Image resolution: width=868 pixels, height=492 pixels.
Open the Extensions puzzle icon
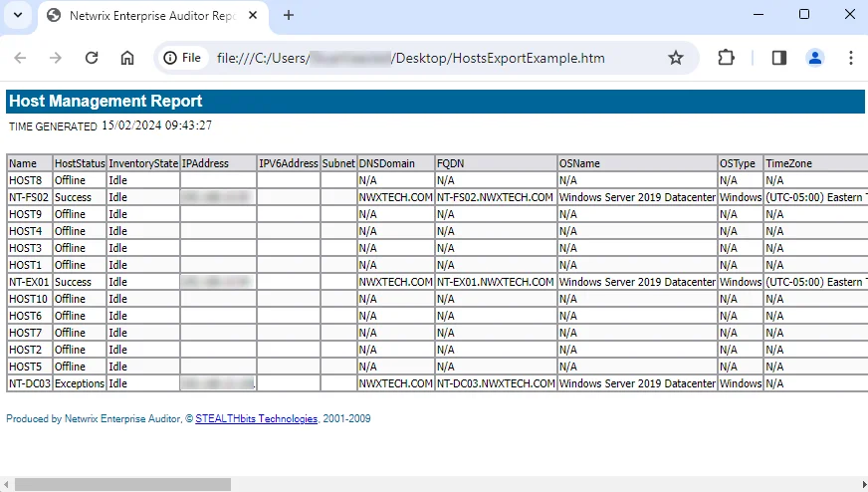[x=726, y=58]
